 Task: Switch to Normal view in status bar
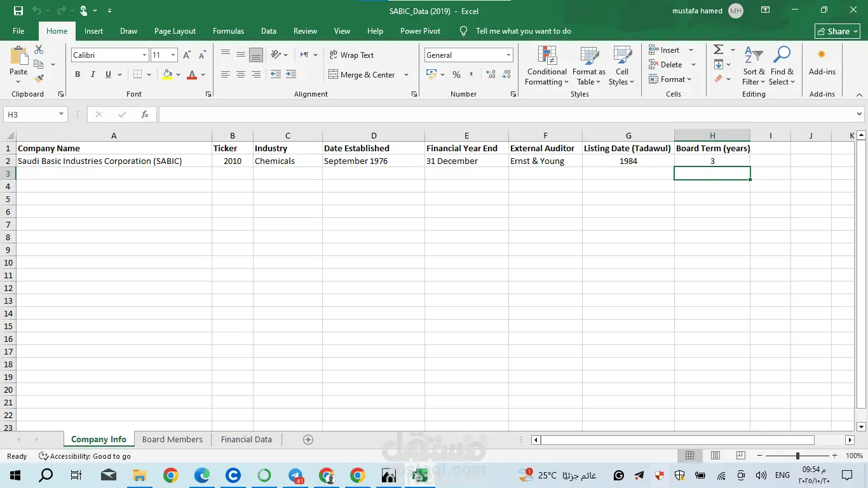689,456
